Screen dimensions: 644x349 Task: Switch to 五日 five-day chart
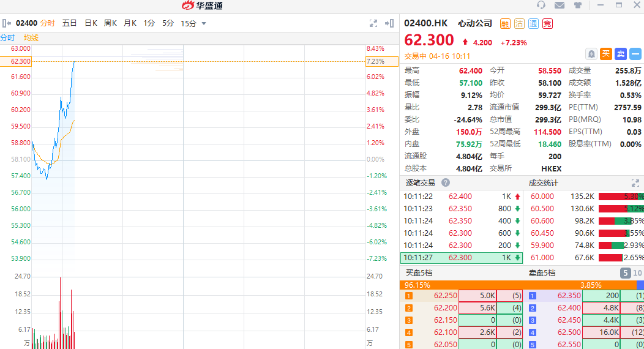(69, 23)
